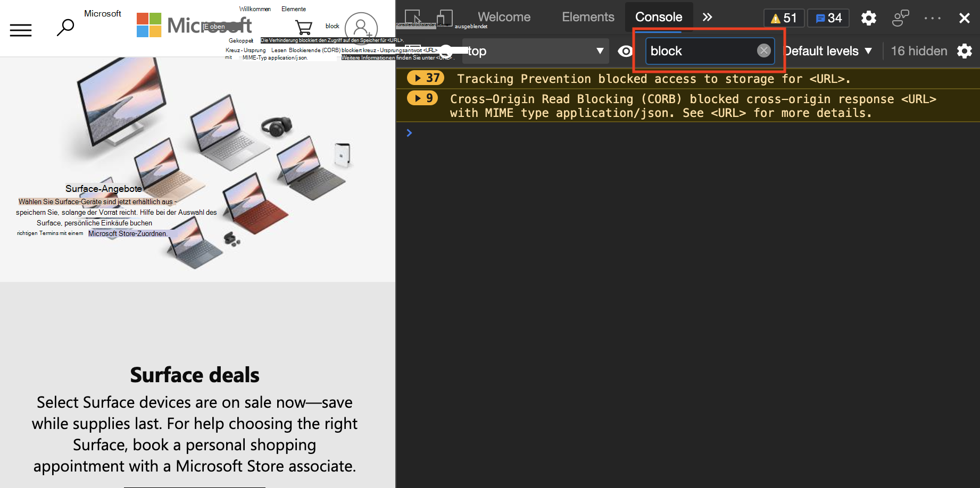The height and width of the screenshot is (488, 980).
Task: Open the shopping cart
Action: (303, 27)
